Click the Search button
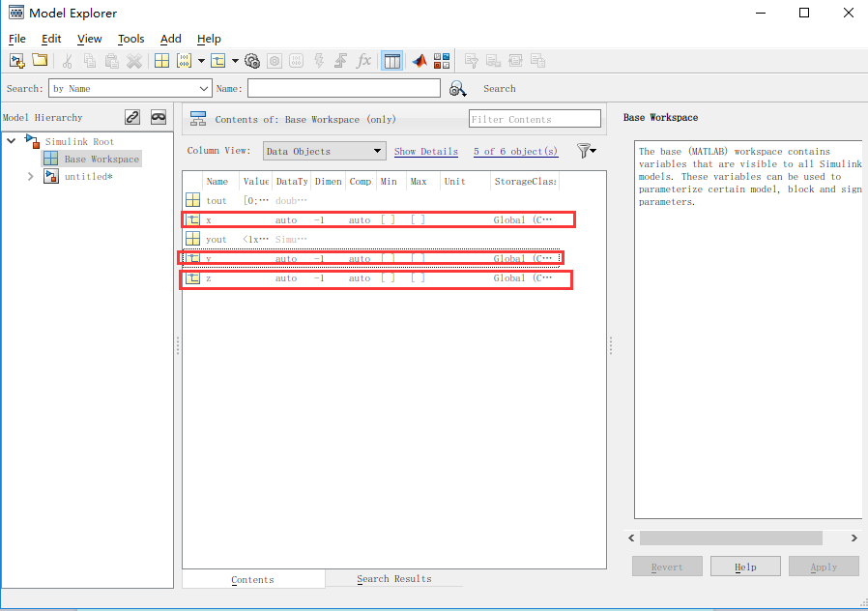 point(500,89)
